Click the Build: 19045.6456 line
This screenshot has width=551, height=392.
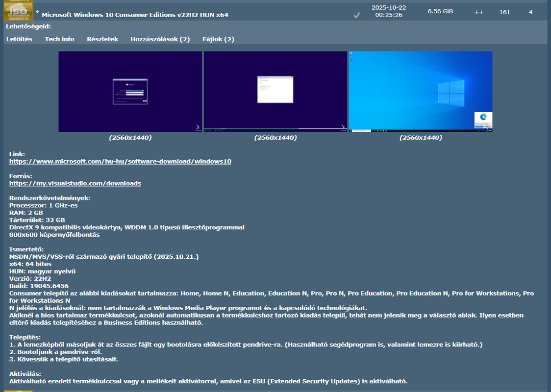39,286
